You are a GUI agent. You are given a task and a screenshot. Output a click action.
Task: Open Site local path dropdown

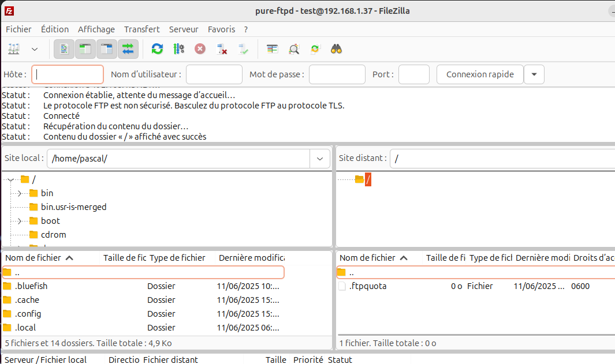coord(320,159)
